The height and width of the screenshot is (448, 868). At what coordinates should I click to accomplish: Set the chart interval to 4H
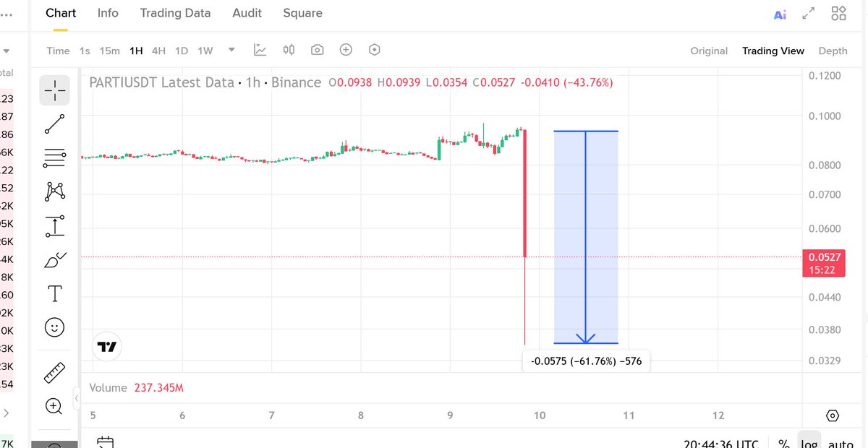point(158,51)
